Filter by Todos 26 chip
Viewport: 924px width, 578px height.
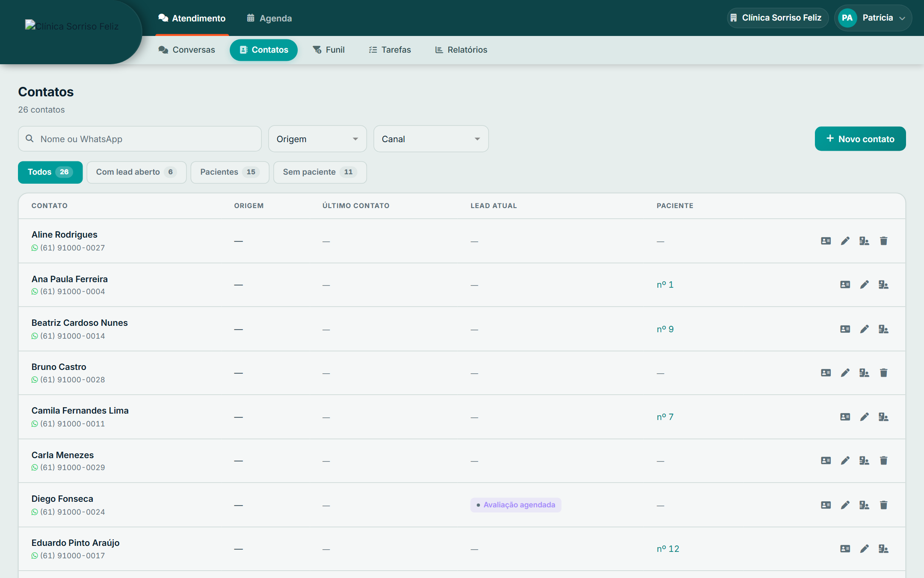coord(50,172)
